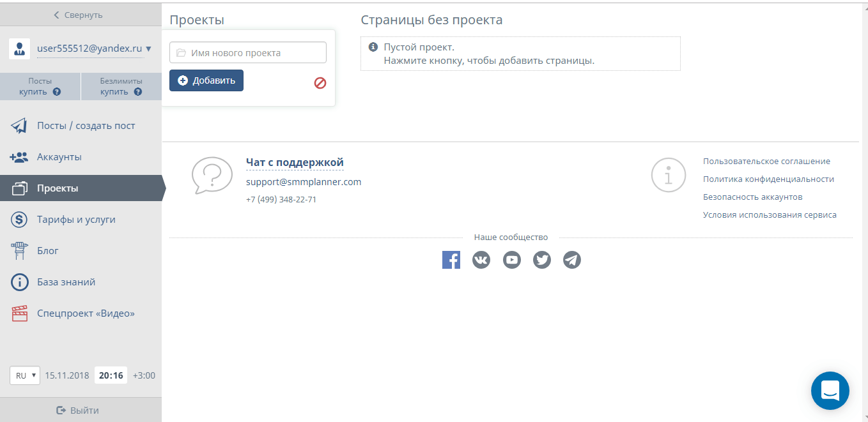Open the RU language selector
Screen dimensions: 868x422
(25, 375)
